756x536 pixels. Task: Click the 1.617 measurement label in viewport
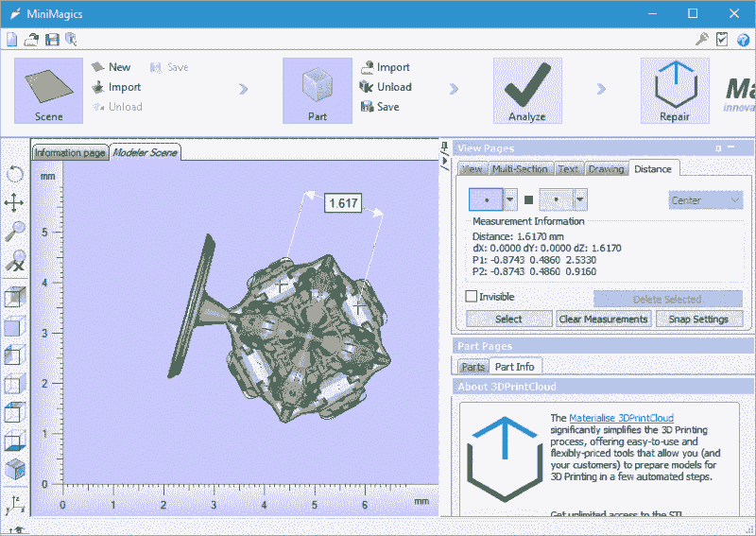coord(343,203)
